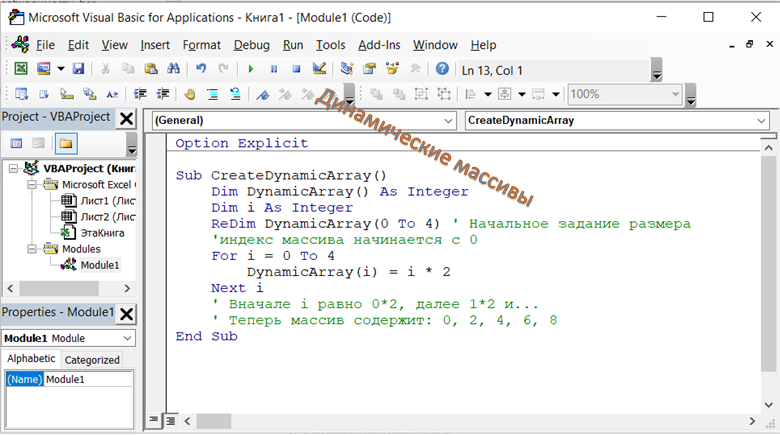Open Properties Window icon
Image resolution: width=780 pixels, height=435 pixels.
[x=370, y=69]
